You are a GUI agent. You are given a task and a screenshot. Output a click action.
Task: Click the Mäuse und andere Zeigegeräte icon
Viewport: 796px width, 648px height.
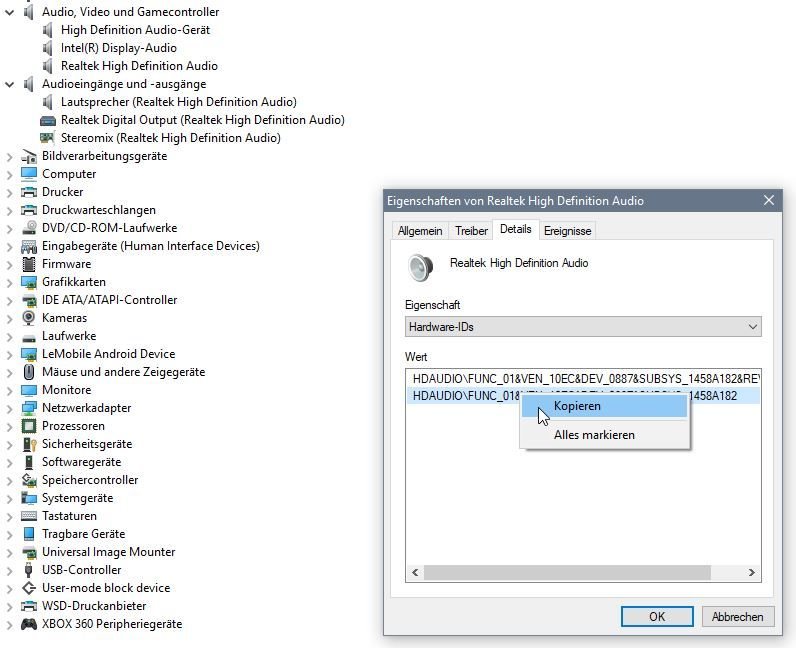click(29, 372)
